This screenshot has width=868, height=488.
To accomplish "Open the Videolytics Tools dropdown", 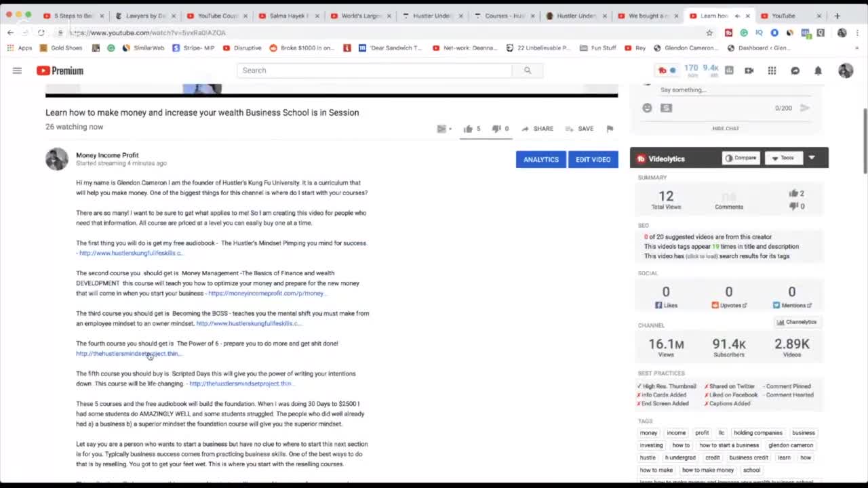I will pyautogui.click(x=784, y=158).
